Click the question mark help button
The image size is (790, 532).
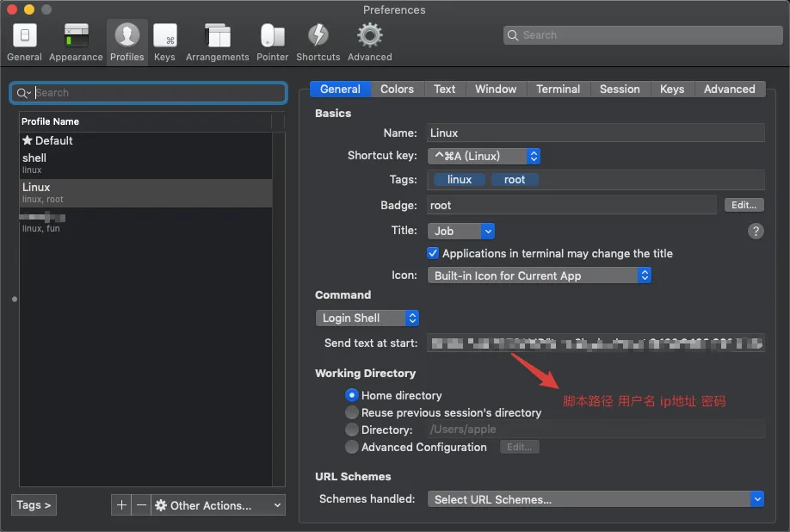point(756,232)
